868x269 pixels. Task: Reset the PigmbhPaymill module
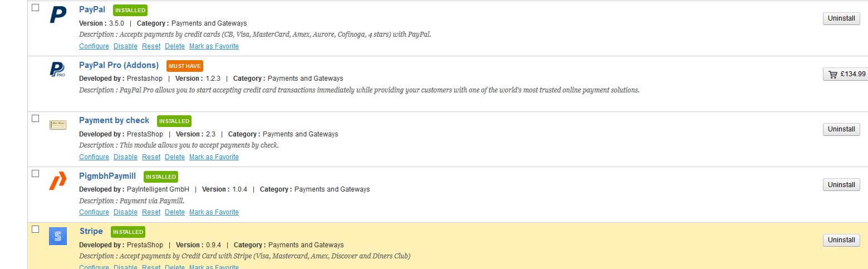(151, 212)
